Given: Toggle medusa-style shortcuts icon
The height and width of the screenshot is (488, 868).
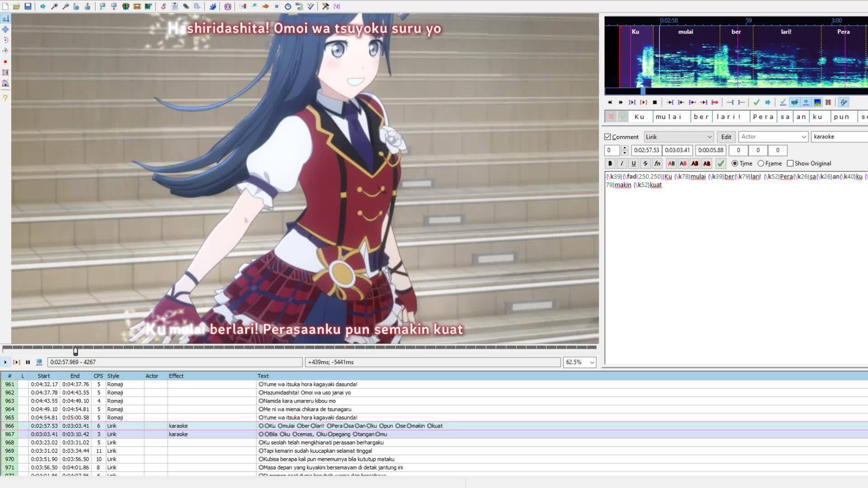Looking at the screenshot, I should click(828, 103).
